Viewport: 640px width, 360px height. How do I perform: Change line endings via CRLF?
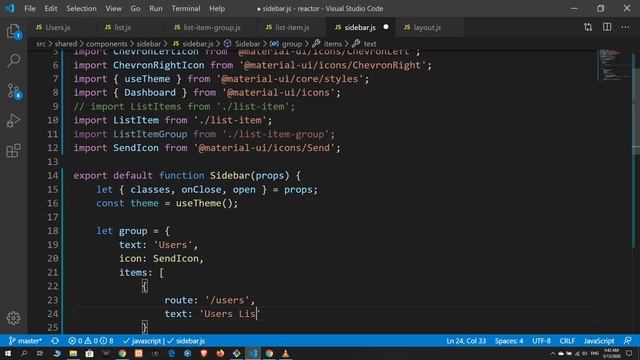click(x=567, y=341)
